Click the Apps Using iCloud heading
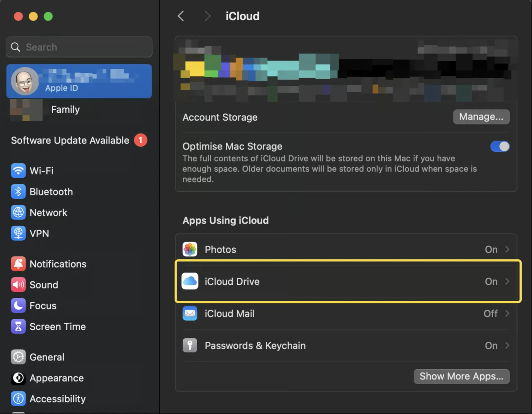 click(225, 220)
